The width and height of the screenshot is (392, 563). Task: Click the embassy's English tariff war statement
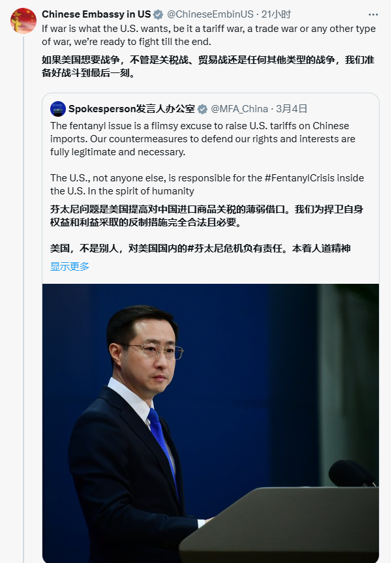[209, 35]
